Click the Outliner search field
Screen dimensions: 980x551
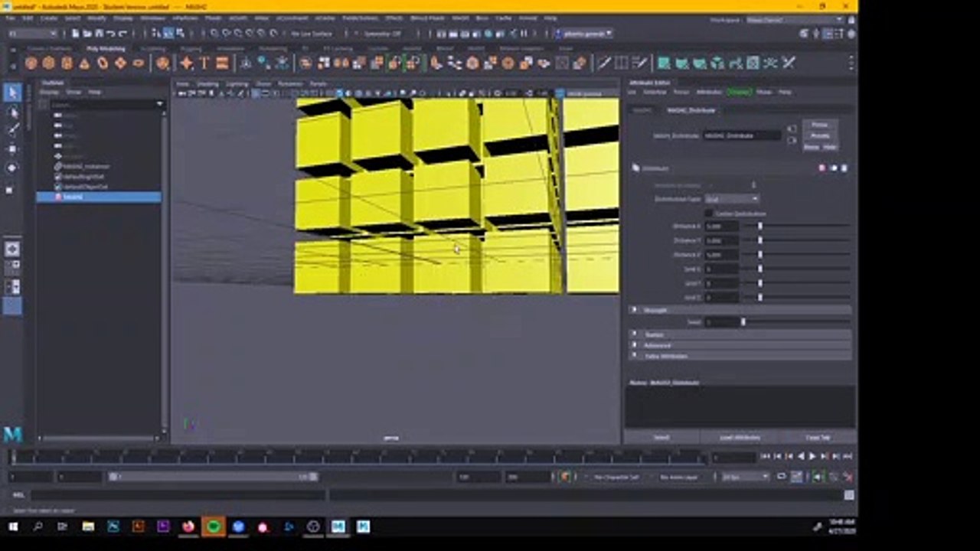(x=103, y=104)
